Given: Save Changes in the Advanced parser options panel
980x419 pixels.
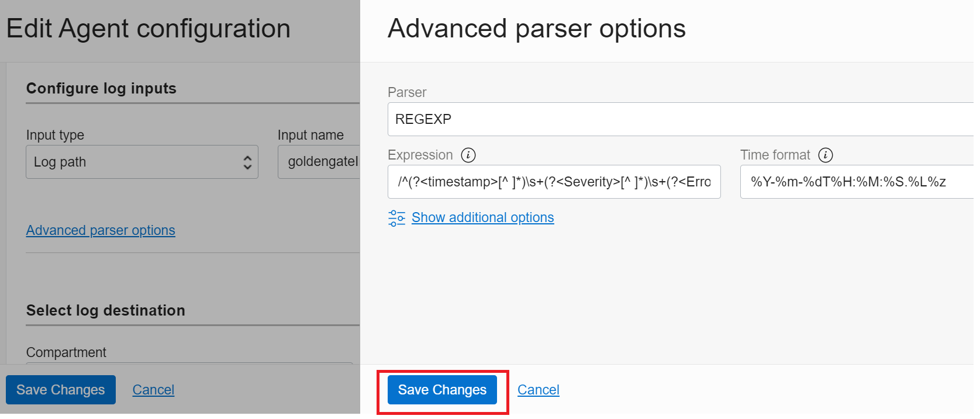Looking at the screenshot, I should tap(442, 390).
